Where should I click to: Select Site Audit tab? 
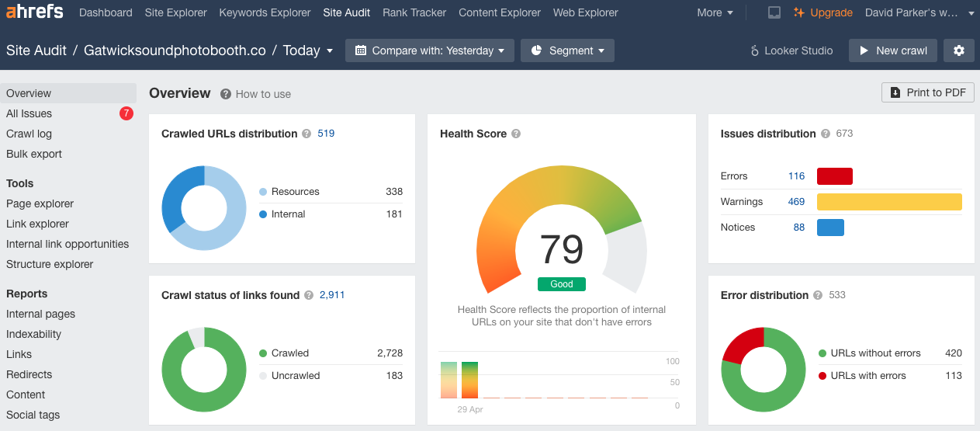347,12
